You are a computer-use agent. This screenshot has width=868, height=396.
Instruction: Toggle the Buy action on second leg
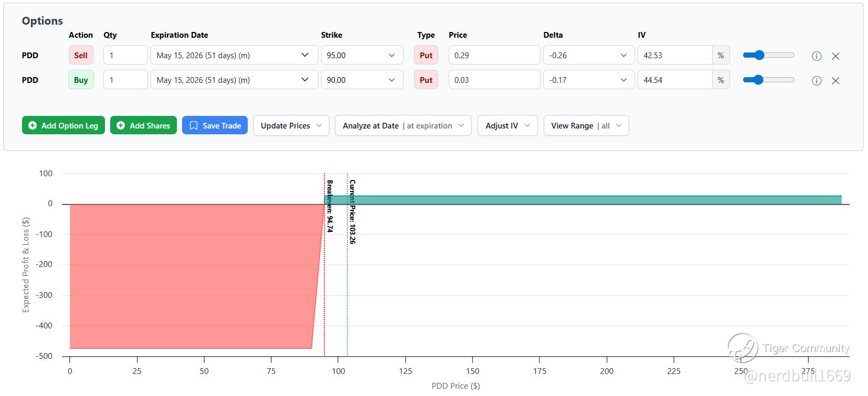81,80
